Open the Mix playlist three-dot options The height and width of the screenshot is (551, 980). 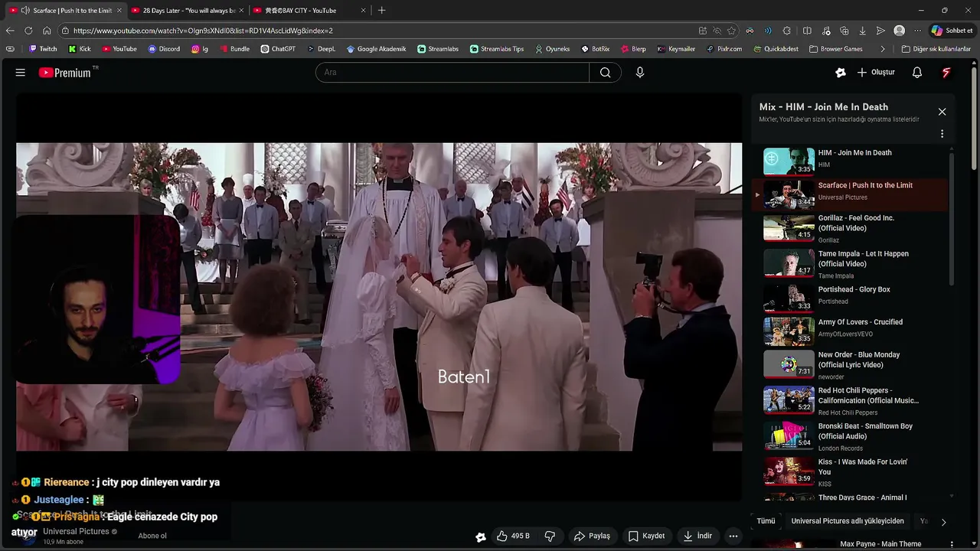pyautogui.click(x=942, y=133)
